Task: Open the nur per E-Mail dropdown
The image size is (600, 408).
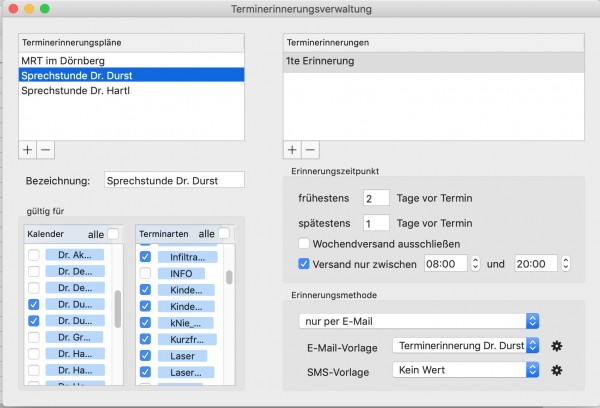Action: coord(419,321)
